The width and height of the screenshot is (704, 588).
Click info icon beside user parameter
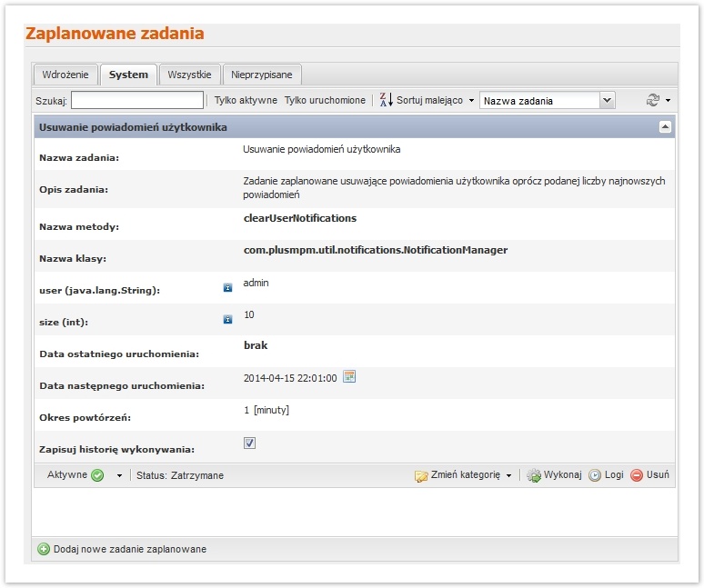[x=227, y=288]
